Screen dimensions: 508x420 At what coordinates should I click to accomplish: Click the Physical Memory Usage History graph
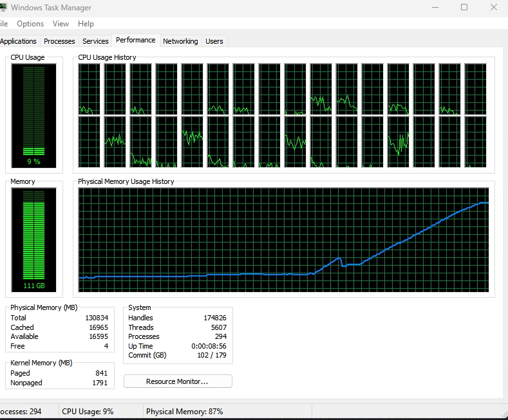[x=283, y=240]
